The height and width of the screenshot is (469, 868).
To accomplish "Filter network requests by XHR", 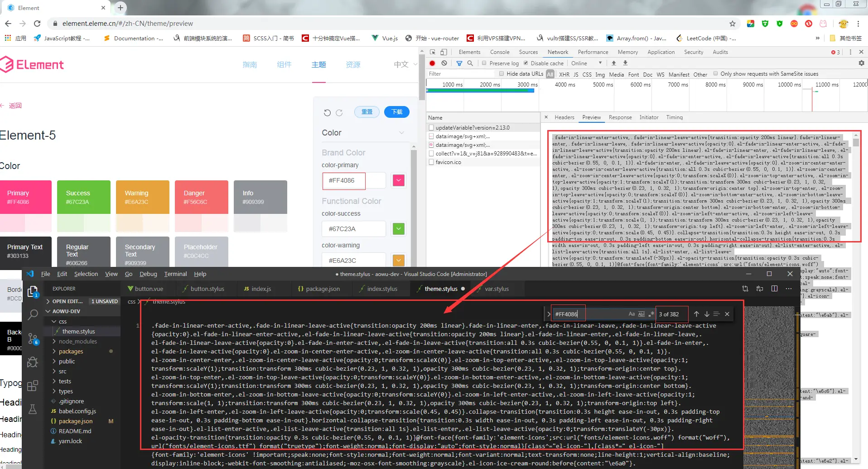I will tap(564, 74).
